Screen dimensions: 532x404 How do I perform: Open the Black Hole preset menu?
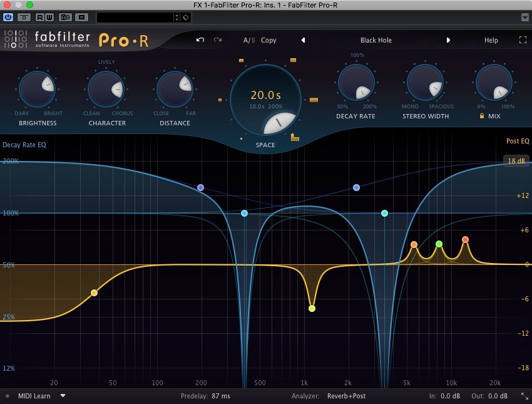click(376, 40)
